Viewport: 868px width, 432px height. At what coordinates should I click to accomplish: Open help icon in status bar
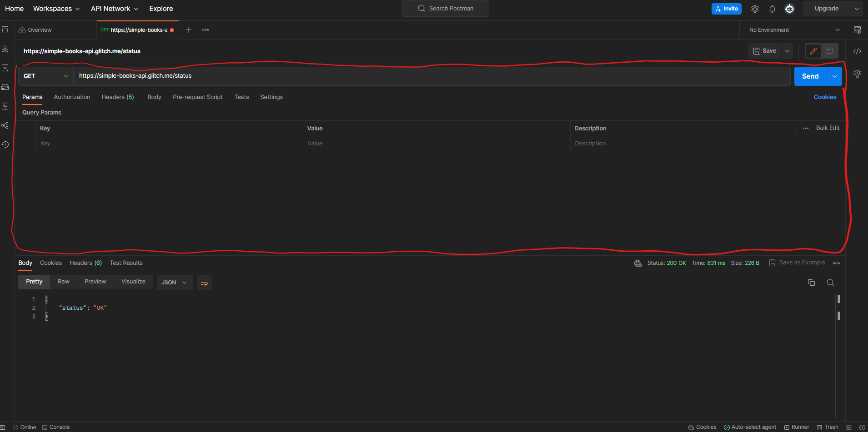pos(862,427)
